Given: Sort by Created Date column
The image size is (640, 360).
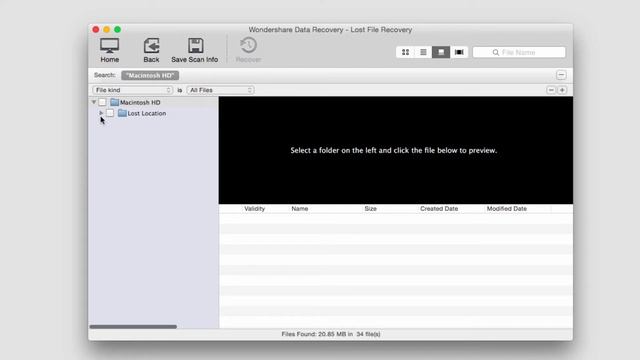Looking at the screenshot, I should pyautogui.click(x=439, y=209).
